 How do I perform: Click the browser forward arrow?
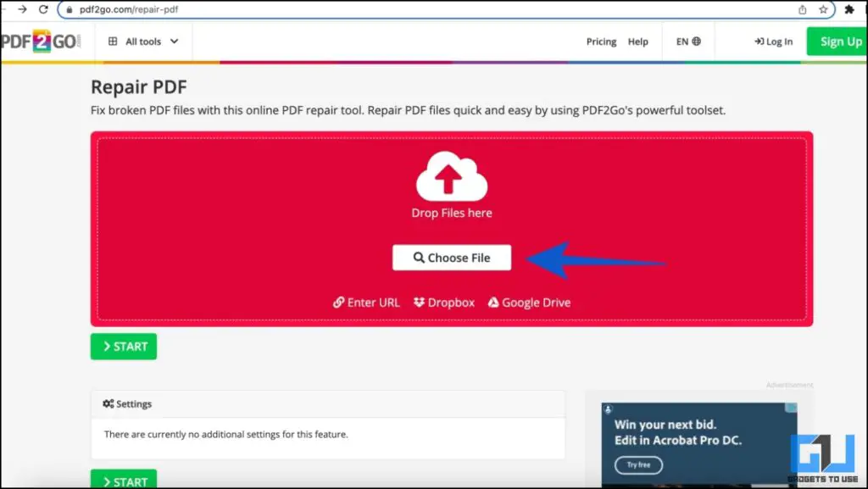coord(22,9)
